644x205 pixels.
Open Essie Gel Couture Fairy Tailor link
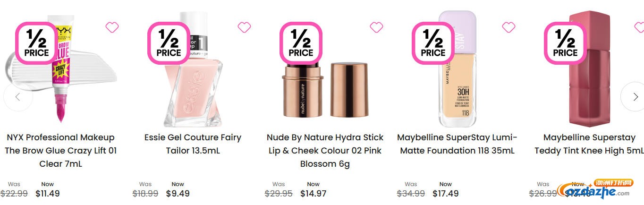point(193,144)
